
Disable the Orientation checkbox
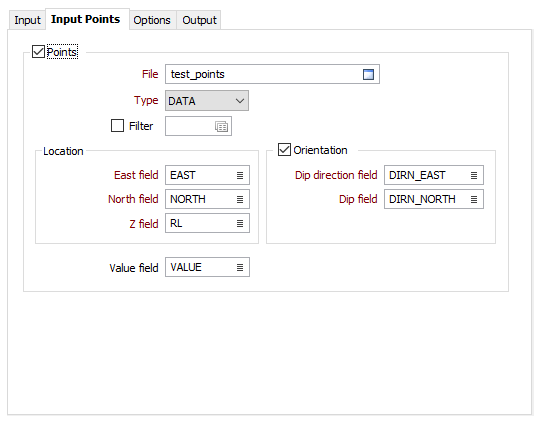pyautogui.click(x=284, y=150)
